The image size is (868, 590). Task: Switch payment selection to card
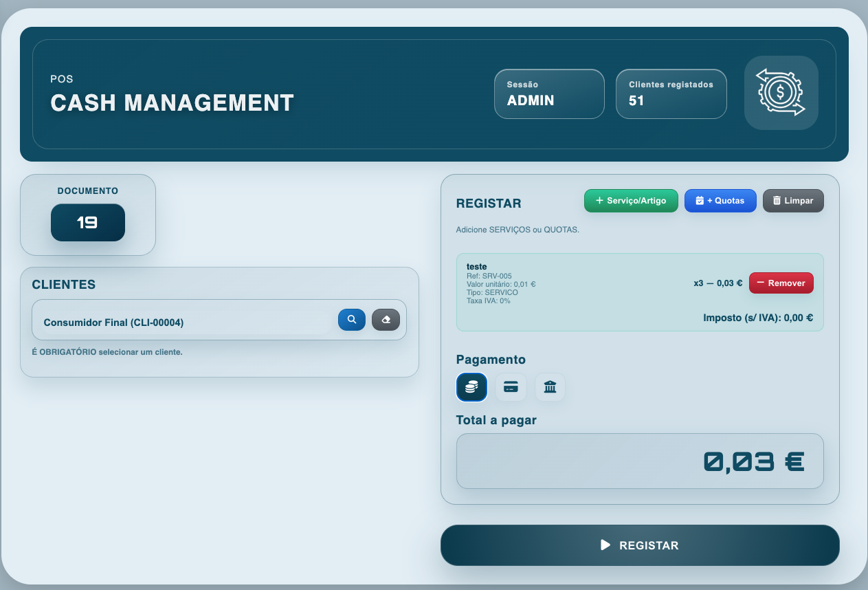[511, 387]
